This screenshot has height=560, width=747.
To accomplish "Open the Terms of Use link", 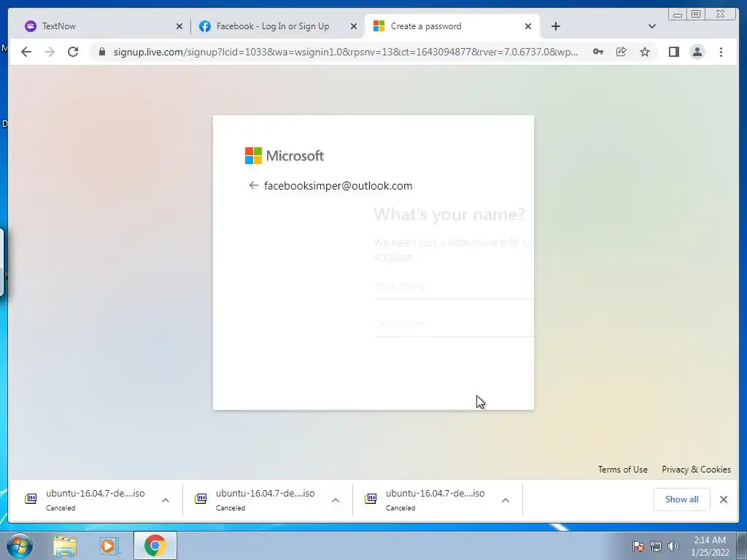I will [623, 470].
